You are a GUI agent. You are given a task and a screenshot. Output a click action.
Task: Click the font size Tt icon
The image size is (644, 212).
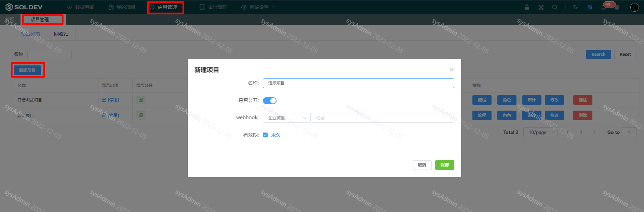click(575, 7)
